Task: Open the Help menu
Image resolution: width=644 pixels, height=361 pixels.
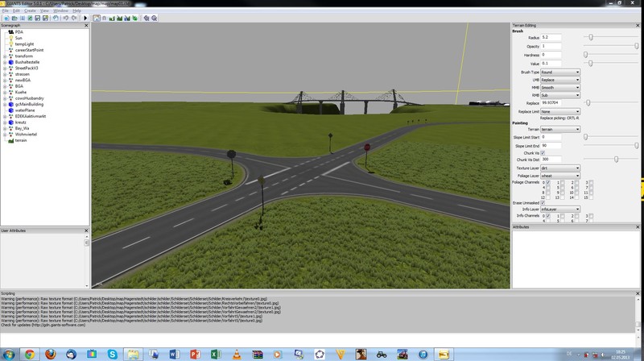Action: [x=76, y=10]
